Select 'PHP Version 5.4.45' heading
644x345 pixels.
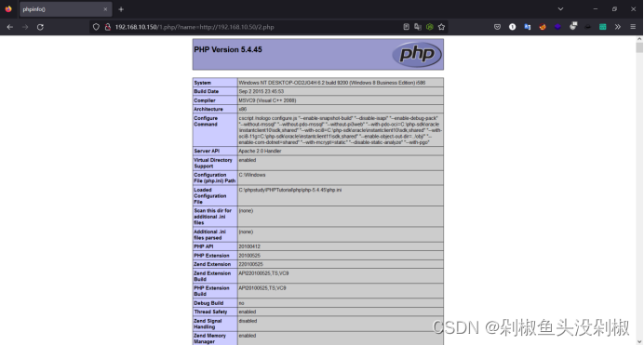(x=228, y=49)
